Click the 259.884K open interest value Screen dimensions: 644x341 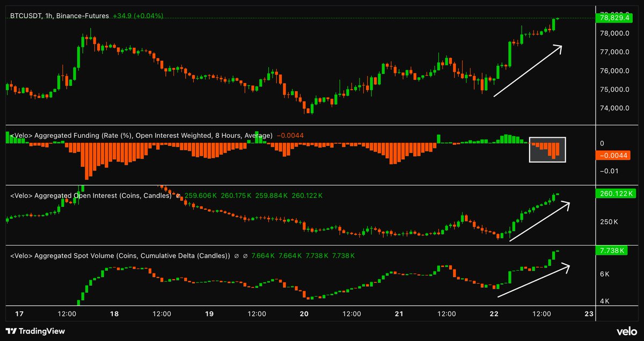coord(272,196)
